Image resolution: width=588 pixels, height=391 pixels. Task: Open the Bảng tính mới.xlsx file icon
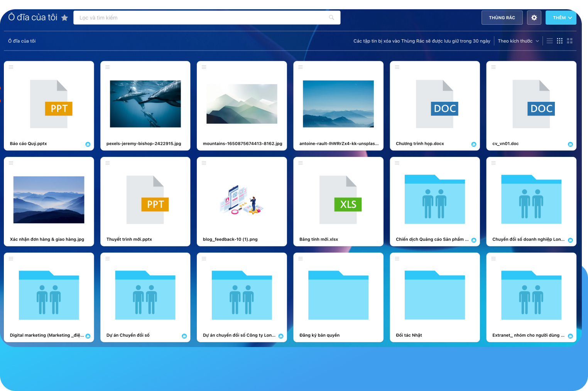[x=338, y=200]
